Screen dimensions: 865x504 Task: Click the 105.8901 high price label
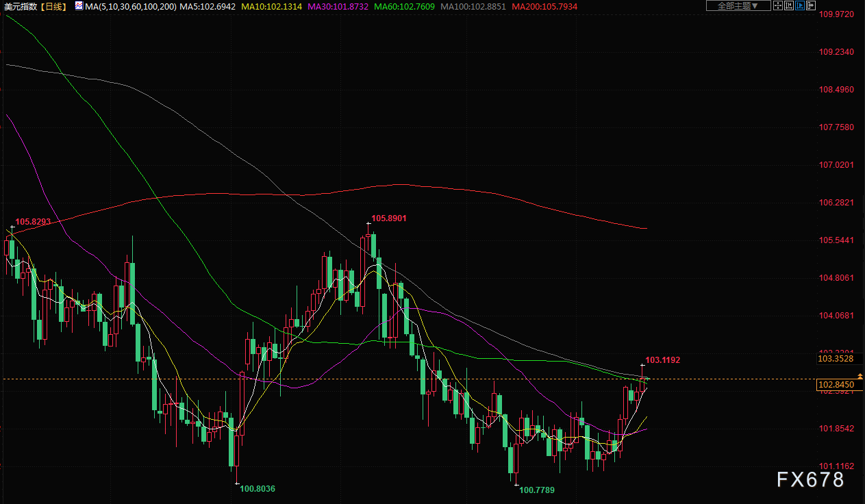[389, 218]
